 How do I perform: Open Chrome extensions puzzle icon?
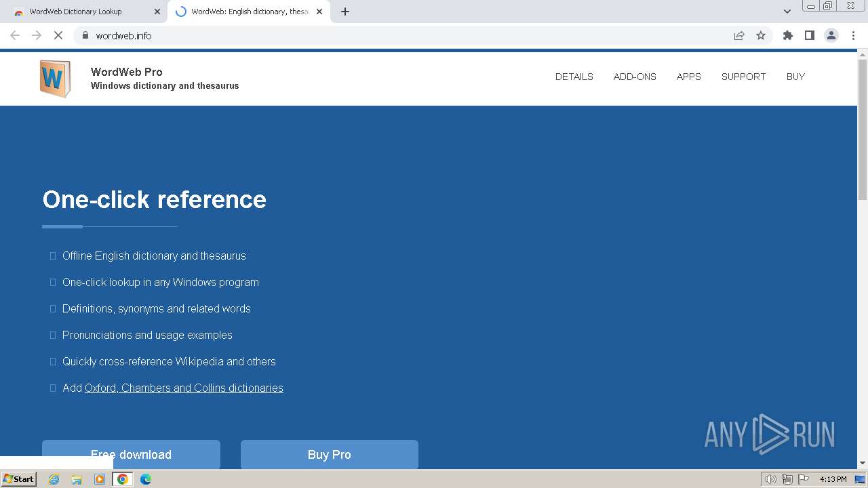pos(787,35)
